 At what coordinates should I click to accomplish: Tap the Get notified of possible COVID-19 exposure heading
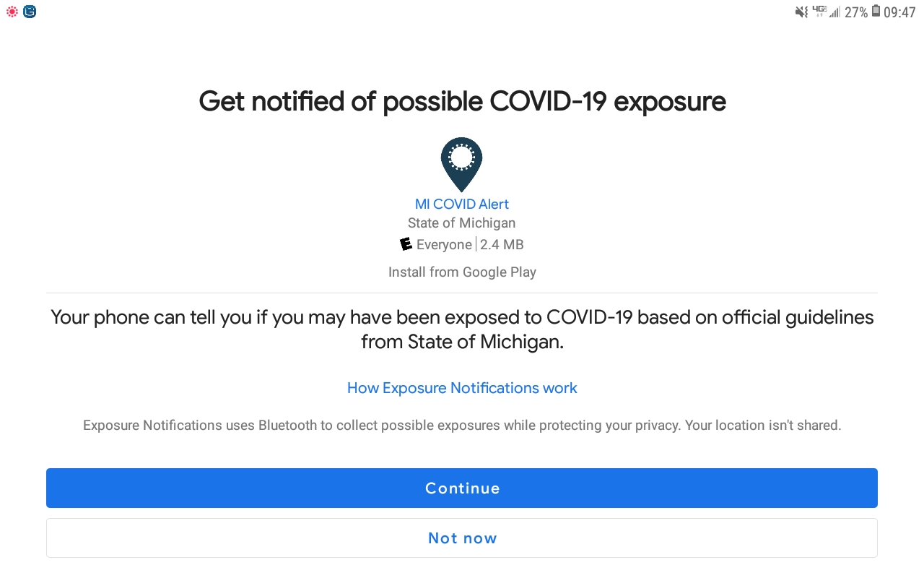click(x=462, y=102)
